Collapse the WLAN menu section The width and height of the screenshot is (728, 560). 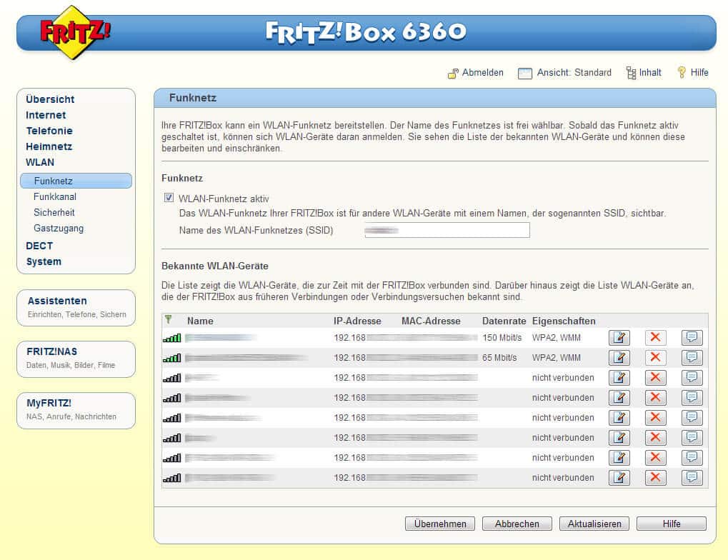click(40, 163)
